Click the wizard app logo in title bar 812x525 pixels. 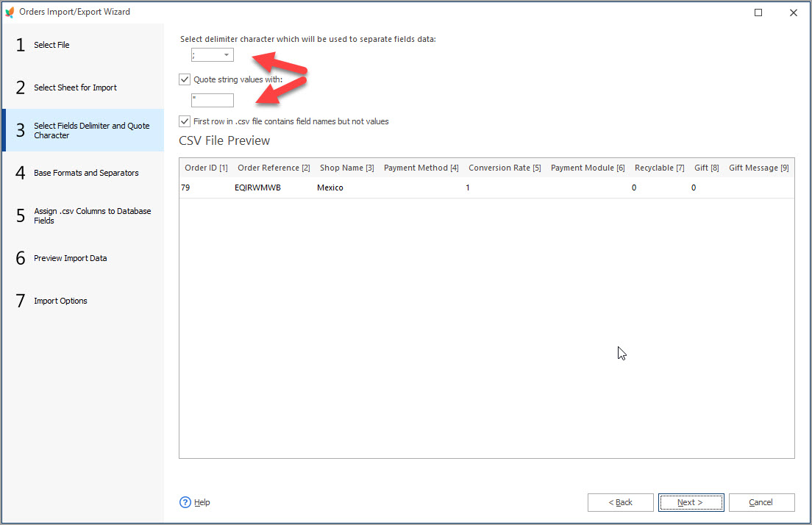click(x=10, y=12)
